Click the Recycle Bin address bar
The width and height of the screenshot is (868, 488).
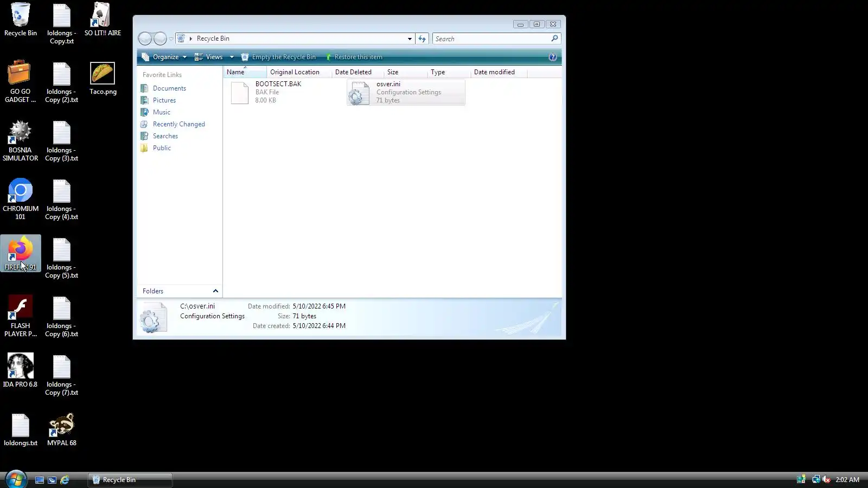pos(295,38)
